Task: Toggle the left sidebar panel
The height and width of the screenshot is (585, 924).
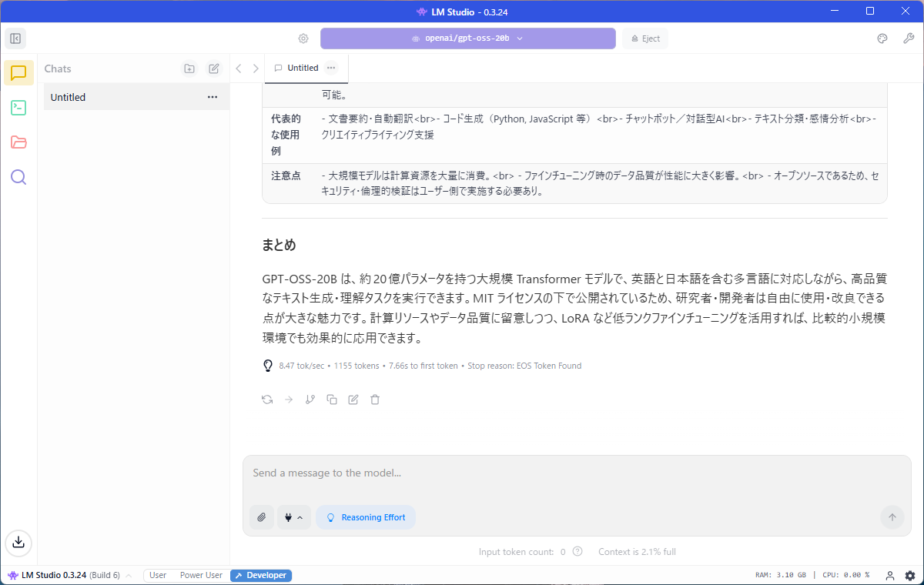Action: (x=15, y=38)
